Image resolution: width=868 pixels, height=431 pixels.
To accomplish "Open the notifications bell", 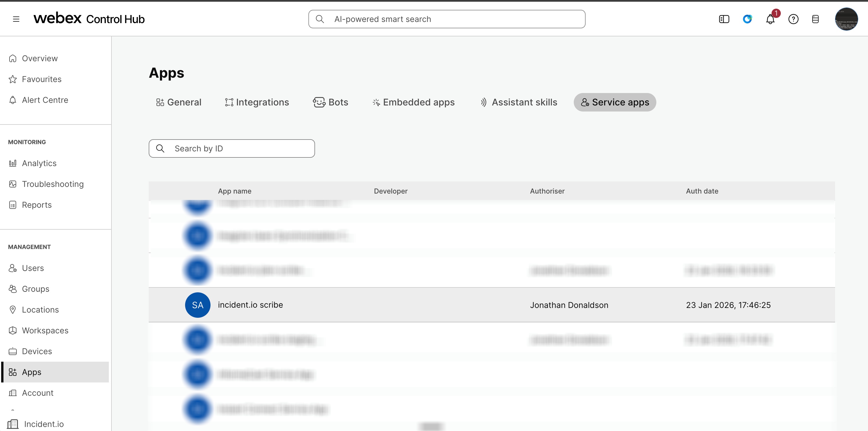I will click(x=770, y=19).
